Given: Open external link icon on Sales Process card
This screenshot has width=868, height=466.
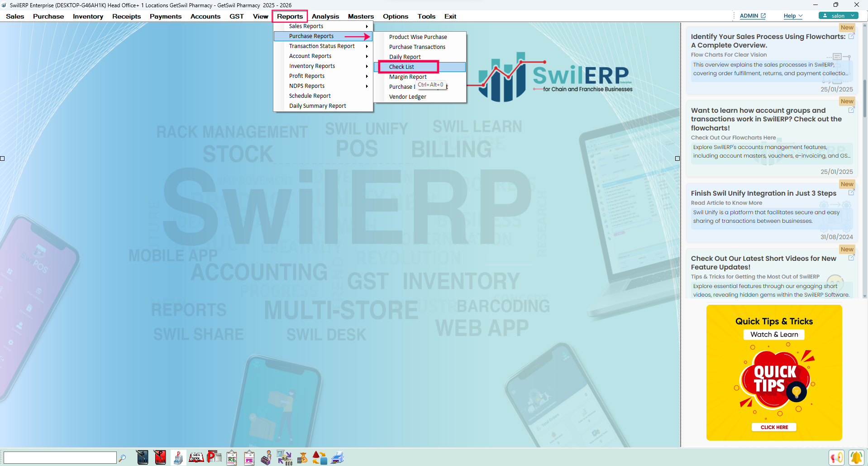Looking at the screenshot, I should click(x=851, y=36).
